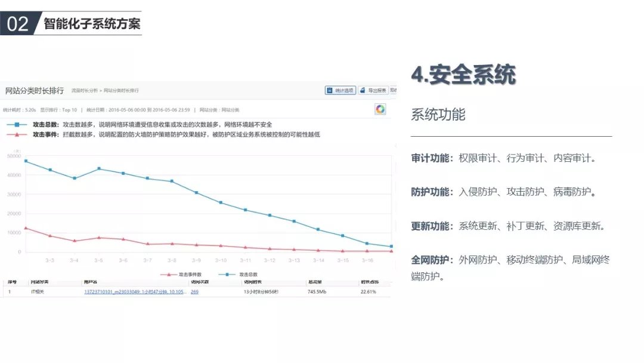644x363 pixels.
Task: Click the colorful chart-type circle icon
Action: click(x=380, y=109)
